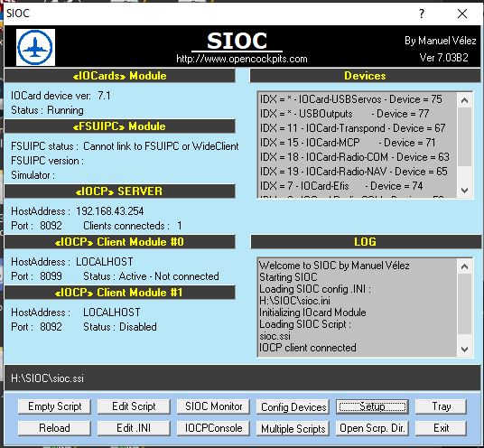Click log line 'sioc.ssi'
The image size is (484, 448).
(275, 336)
